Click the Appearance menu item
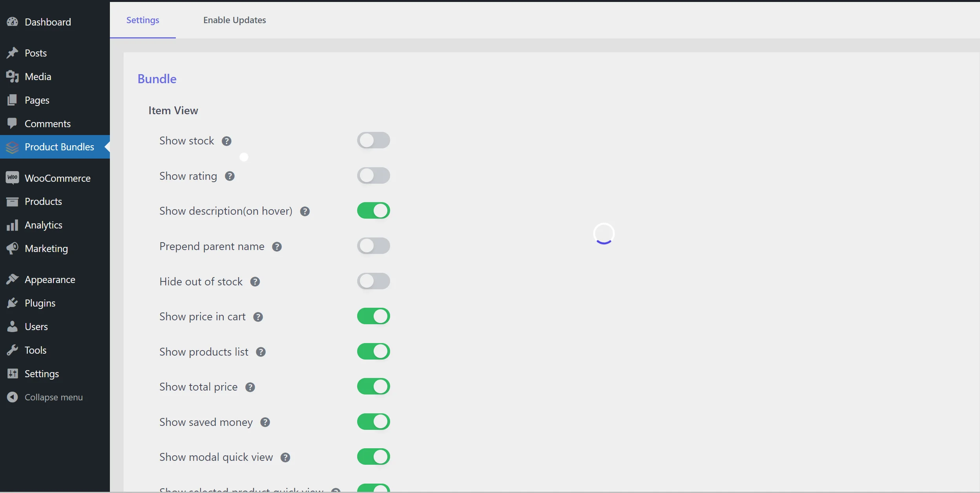Screen dimensions: 980x493 click(x=50, y=279)
